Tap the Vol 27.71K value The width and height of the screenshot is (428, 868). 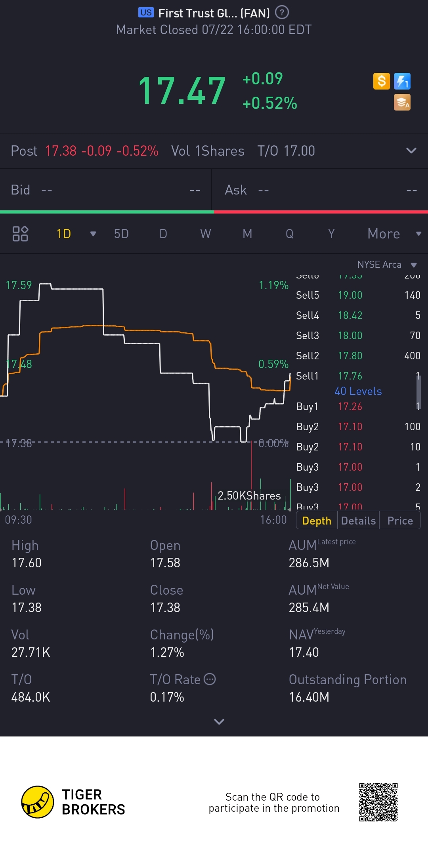[x=31, y=652]
